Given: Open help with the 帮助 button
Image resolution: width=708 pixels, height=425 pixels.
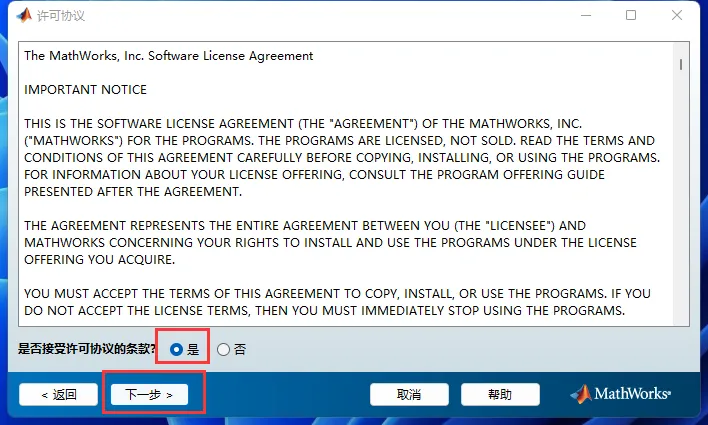Looking at the screenshot, I should (500, 395).
